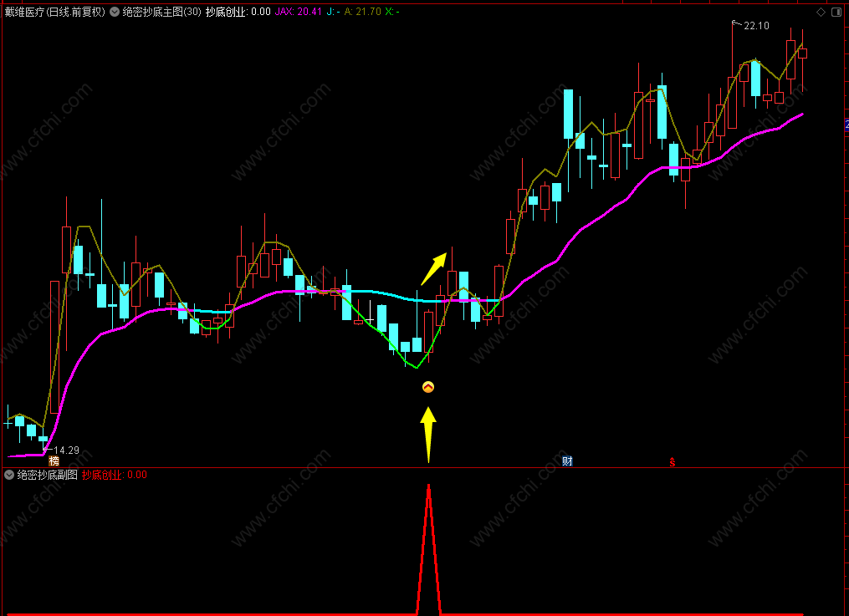
Task: Click the red S marker icon
Action: [x=672, y=462]
